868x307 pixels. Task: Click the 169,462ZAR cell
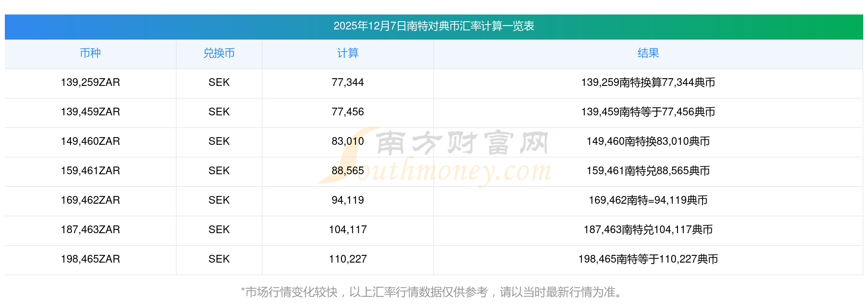(90, 200)
